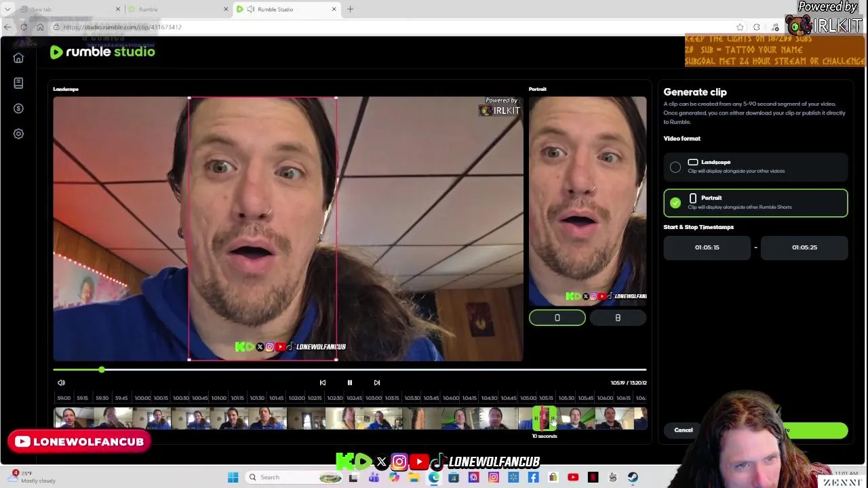Go to the browser home page
The height and width of the screenshot is (488, 868).
pos(40,27)
